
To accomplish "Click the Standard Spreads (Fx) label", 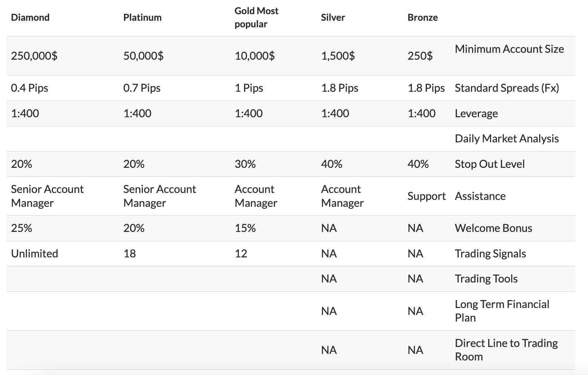I will 507,88.
